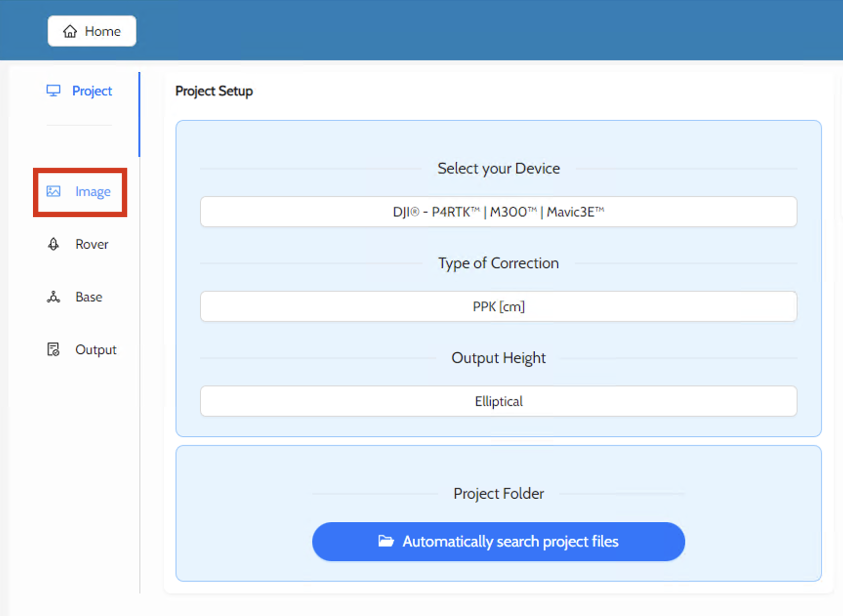The height and width of the screenshot is (616, 843).
Task: Click the rover icon in the sidebar
Action: coord(53,244)
